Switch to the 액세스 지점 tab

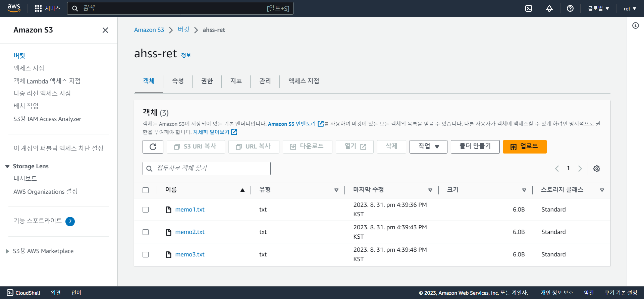point(304,81)
